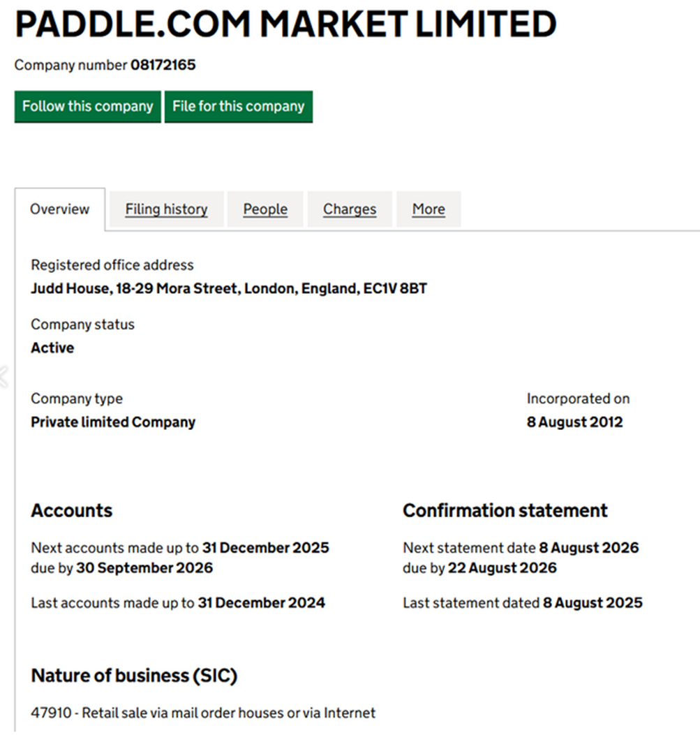The width and height of the screenshot is (700, 735).
Task: Click SIC code 47910 retail sale entry
Action: (203, 713)
